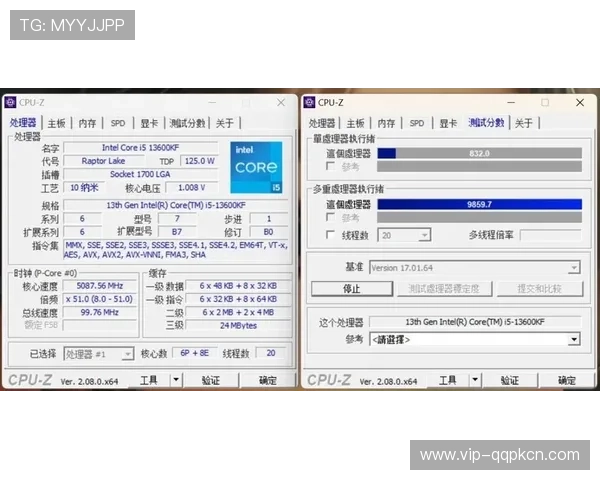
Task: Tick the 參考 checkbox under multi-thread score
Action: [331, 217]
